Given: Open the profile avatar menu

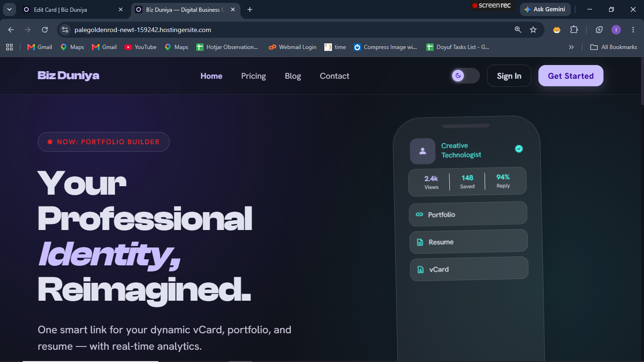Looking at the screenshot, I should pos(616,30).
